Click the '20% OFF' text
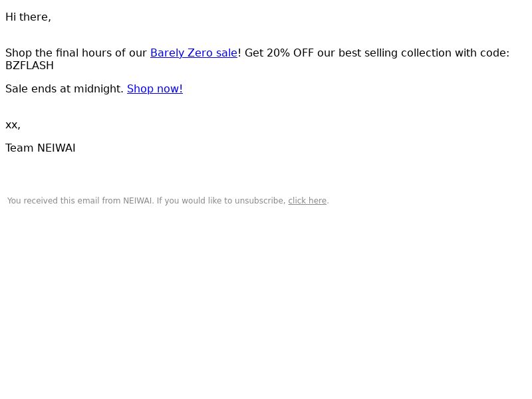Image resolution: width=532 pixels, height=399 pixels. pos(290,53)
